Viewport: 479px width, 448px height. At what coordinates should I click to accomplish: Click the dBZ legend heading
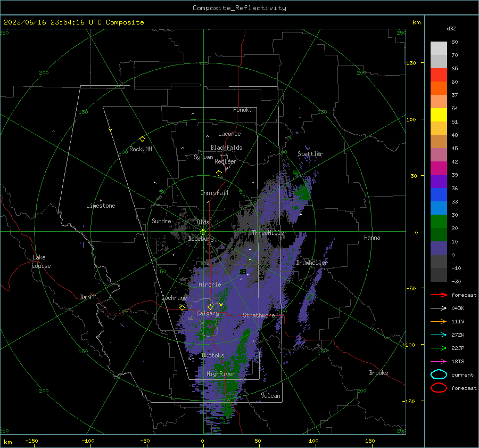click(x=451, y=28)
